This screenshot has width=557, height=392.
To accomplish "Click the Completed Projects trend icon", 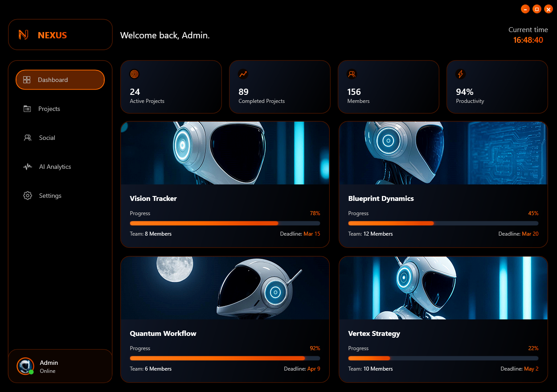I will [x=243, y=74].
